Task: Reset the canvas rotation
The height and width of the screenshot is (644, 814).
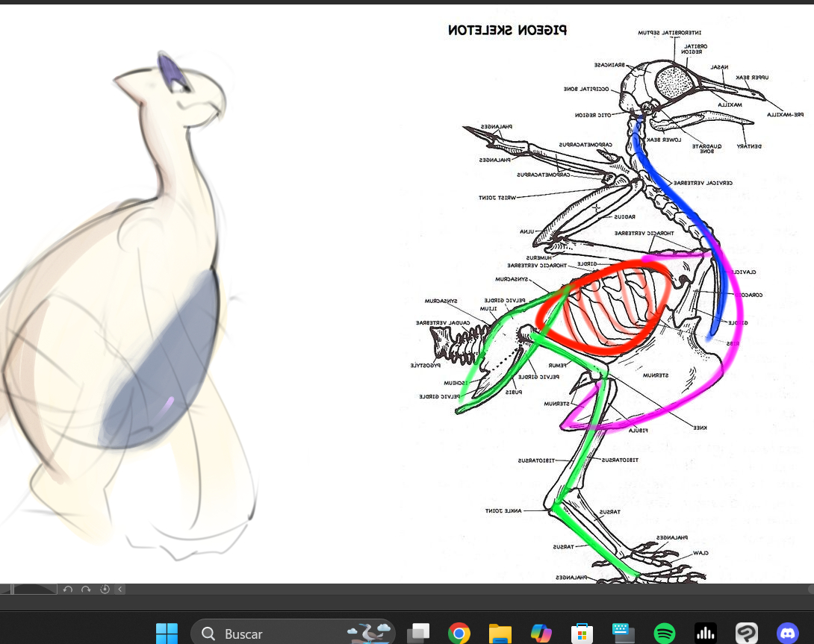Action: [x=105, y=590]
